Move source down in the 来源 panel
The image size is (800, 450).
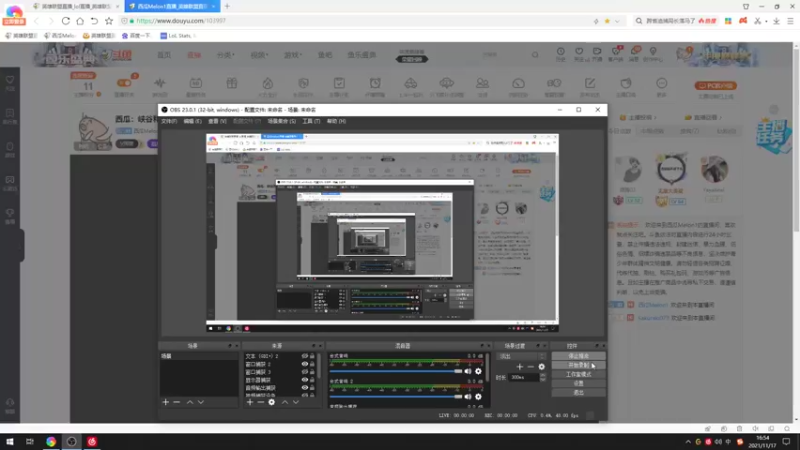[x=296, y=402]
